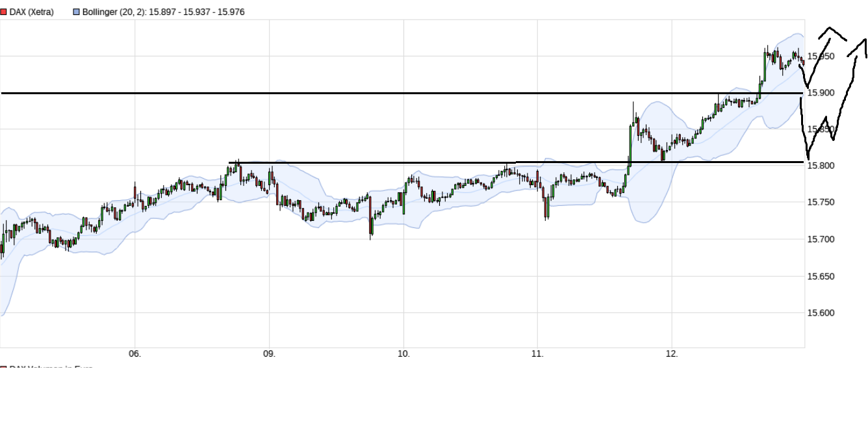Click the 15.650 price axis label
This screenshot has width=868, height=421.
click(x=819, y=276)
